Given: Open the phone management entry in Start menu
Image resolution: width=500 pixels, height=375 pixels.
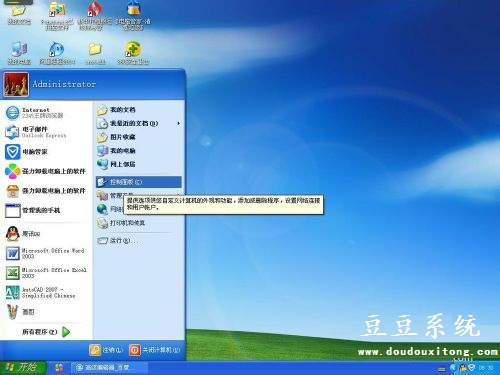Looking at the screenshot, I should pos(46,210).
